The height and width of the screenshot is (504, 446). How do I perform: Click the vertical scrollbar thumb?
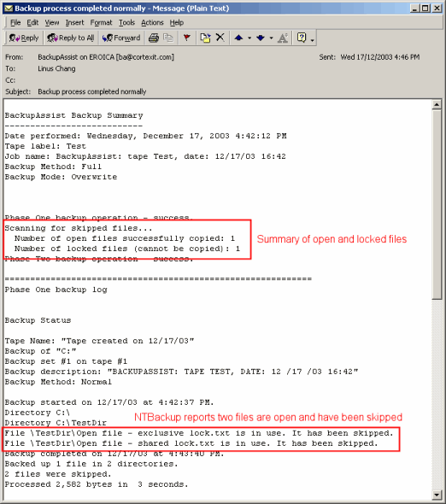coord(437,204)
